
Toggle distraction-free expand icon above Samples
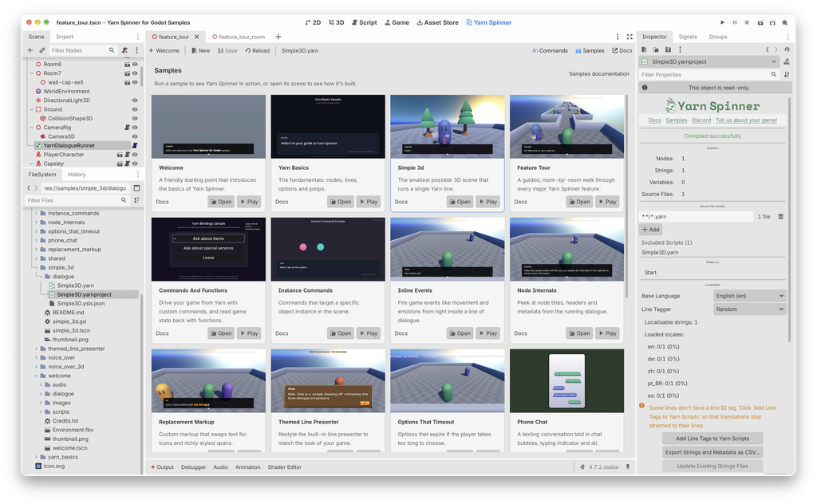[630, 37]
